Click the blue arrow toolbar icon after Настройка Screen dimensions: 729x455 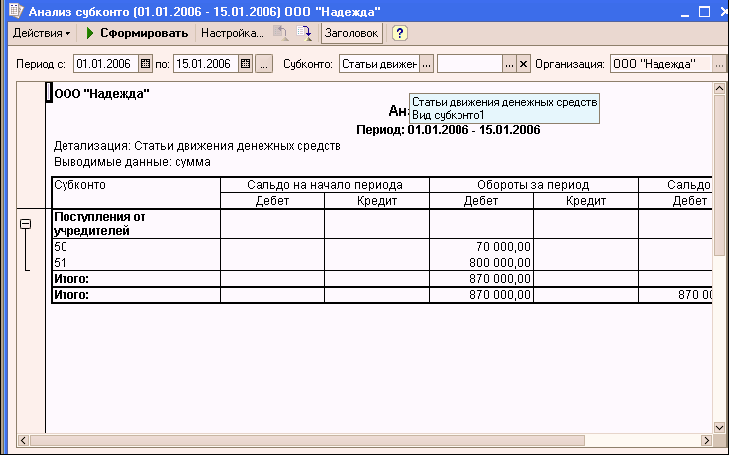coord(304,33)
